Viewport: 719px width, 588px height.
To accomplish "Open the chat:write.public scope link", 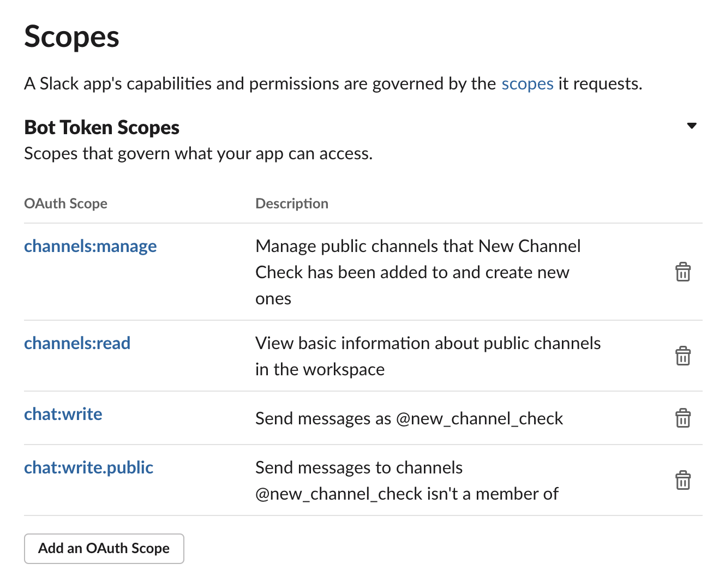I will pyautogui.click(x=89, y=467).
